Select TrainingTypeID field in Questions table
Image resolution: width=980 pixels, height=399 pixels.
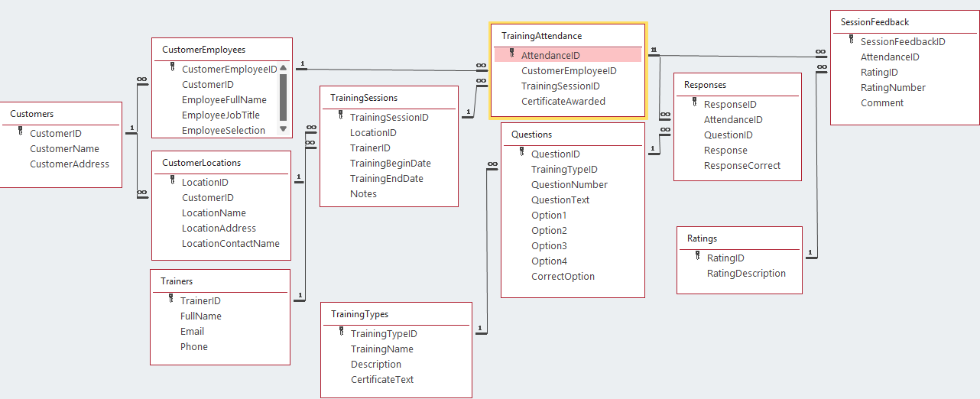tap(564, 169)
